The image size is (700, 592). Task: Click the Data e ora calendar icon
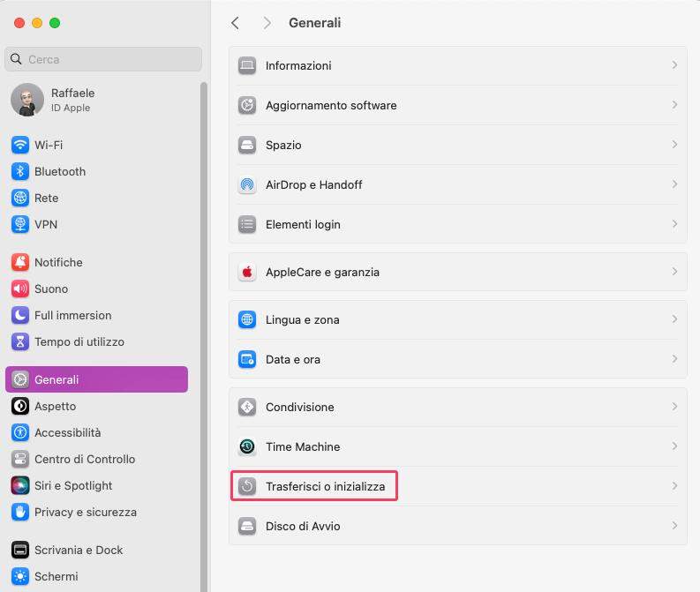(x=247, y=359)
